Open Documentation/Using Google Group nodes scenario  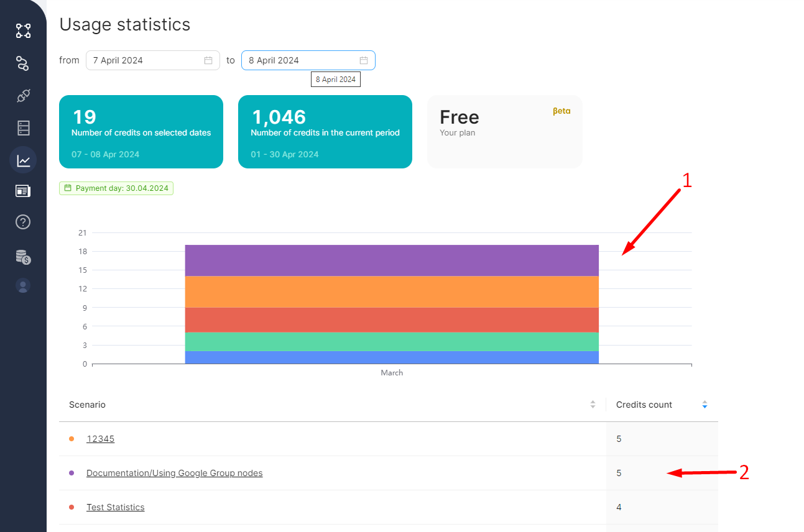174,473
